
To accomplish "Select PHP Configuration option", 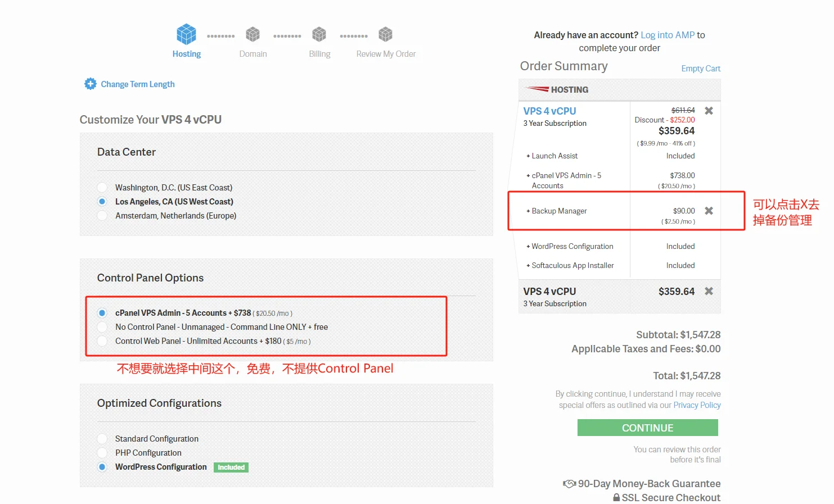I will pos(102,453).
